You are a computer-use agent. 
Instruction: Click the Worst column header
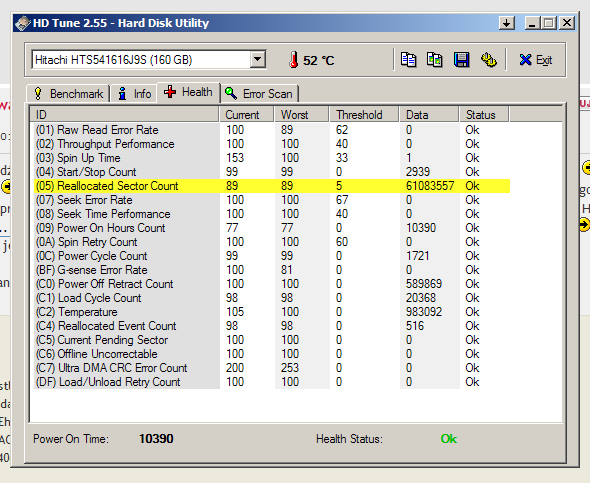pyautogui.click(x=301, y=114)
